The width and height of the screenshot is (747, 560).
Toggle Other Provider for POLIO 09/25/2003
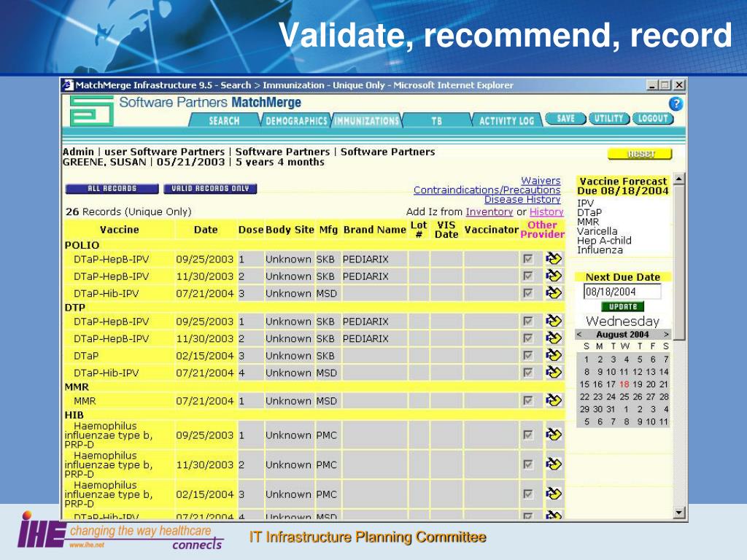tap(528, 259)
